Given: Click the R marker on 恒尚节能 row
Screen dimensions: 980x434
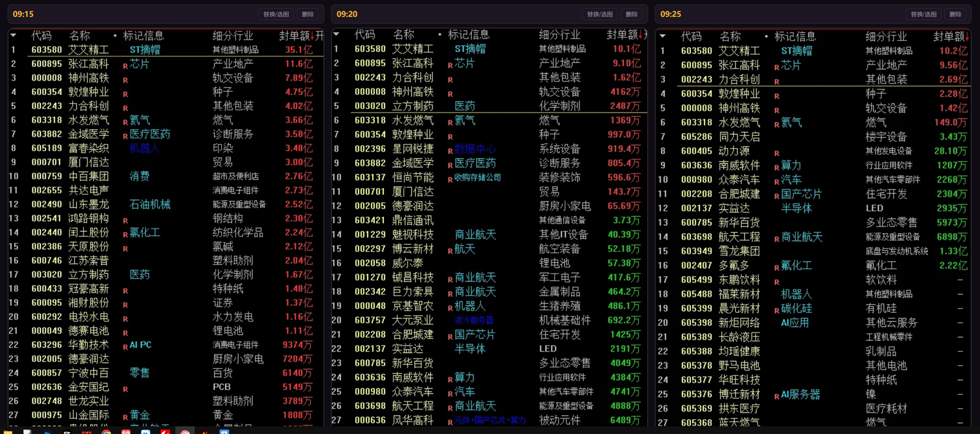Looking at the screenshot, I should (x=450, y=179).
